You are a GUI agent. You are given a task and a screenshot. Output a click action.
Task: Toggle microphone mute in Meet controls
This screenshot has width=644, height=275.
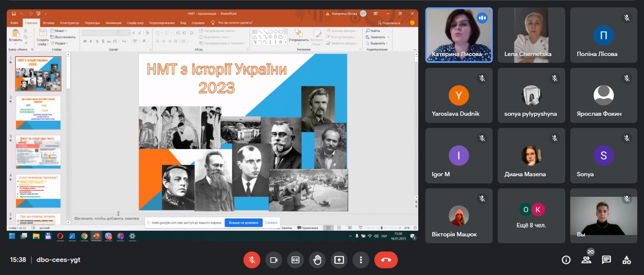(252, 260)
